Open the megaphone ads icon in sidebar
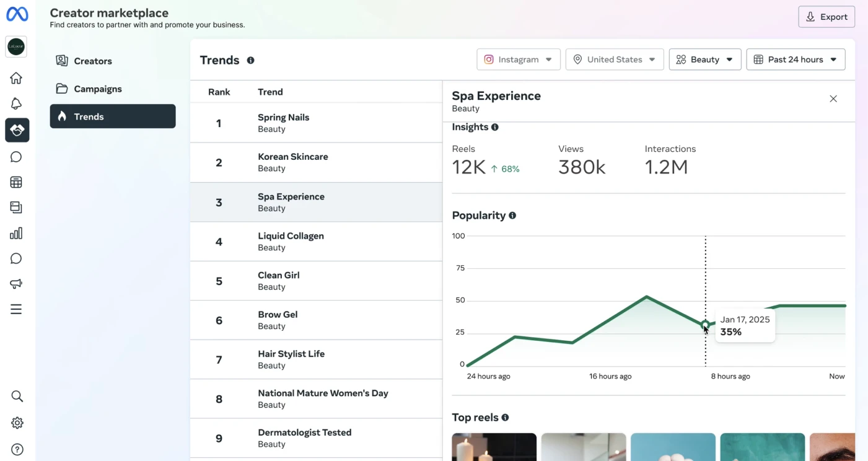This screenshot has width=868, height=461. click(16, 284)
